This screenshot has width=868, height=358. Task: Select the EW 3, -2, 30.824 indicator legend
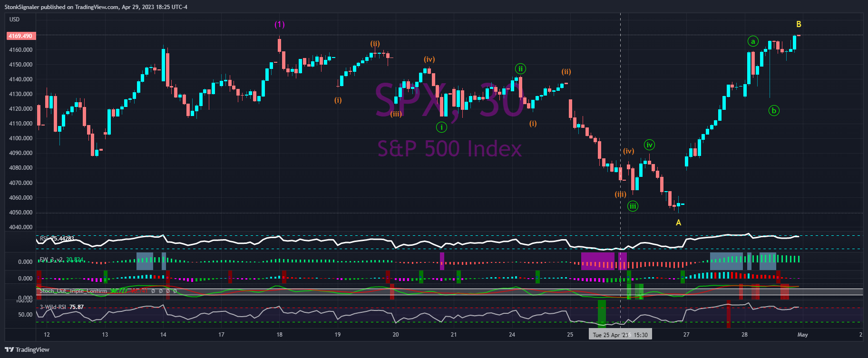tap(61, 260)
